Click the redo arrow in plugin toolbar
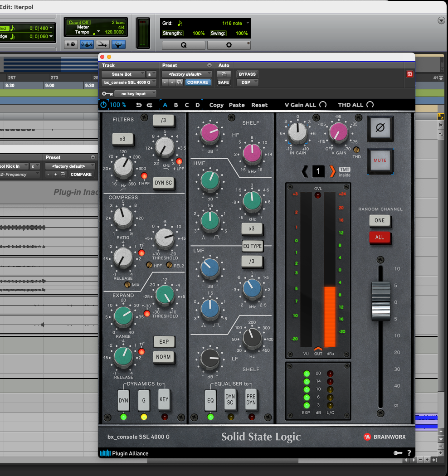The image size is (448, 476). click(x=150, y=105)
